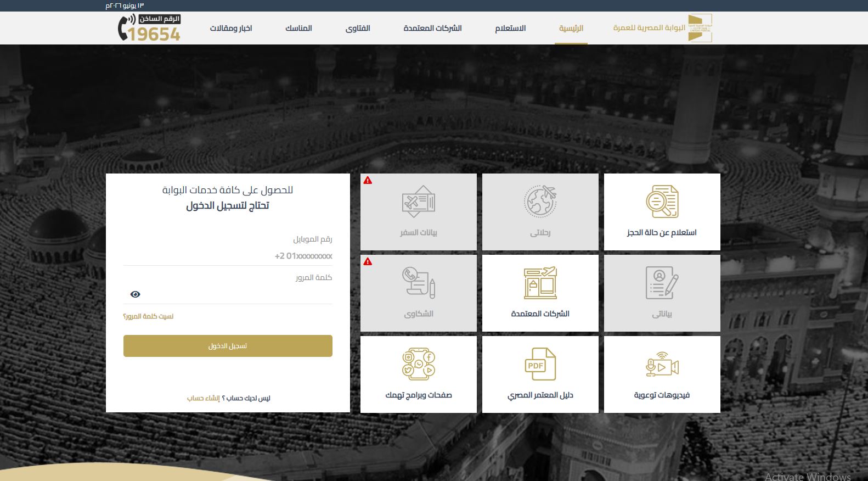Open the فيديوهات توعوية video tile

662,374
